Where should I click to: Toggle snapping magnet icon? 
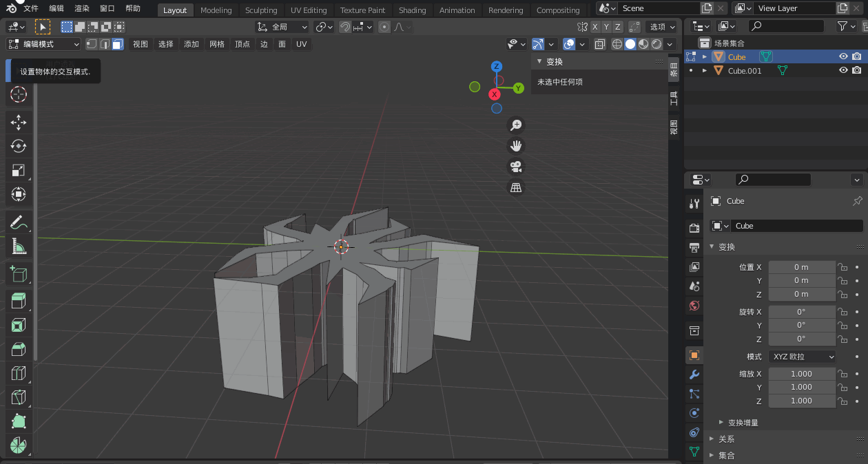pos(345,27)
